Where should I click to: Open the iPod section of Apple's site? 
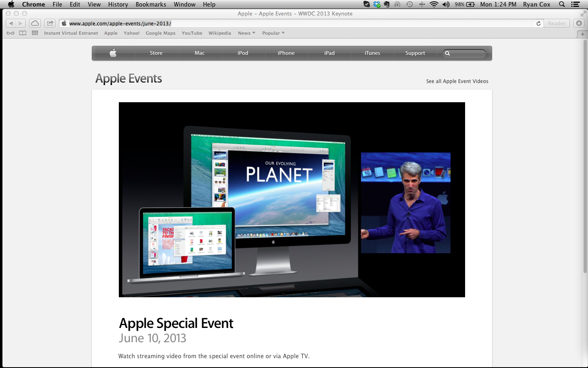pos(243,53)
